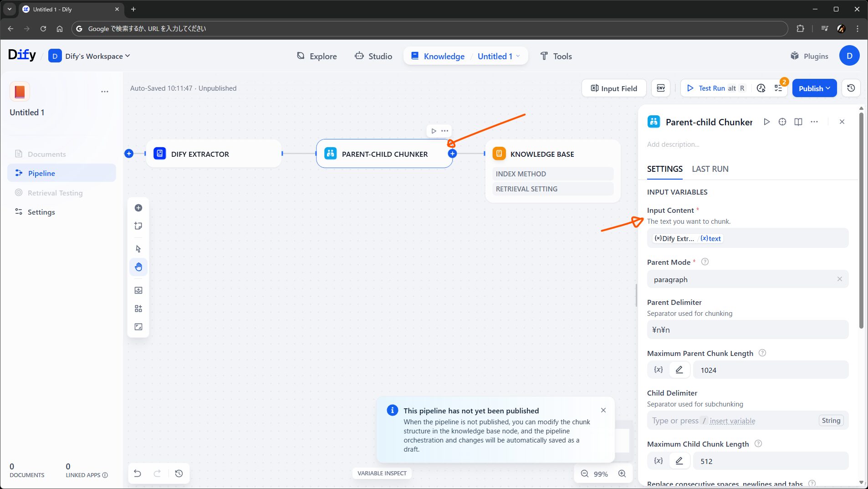Viewport: 868px width, 489px height.
Task: Click the Input Field button
Action: (613, 88)
